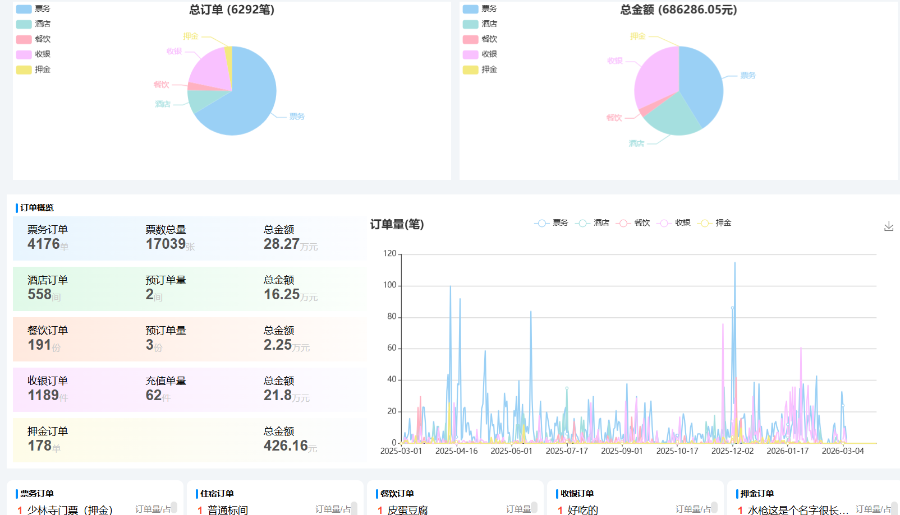This screenshot has width=900, height=515.
Task: Toggle 餐饮 legend in 总订单 pie chart
Action: (x=33, y=39)
